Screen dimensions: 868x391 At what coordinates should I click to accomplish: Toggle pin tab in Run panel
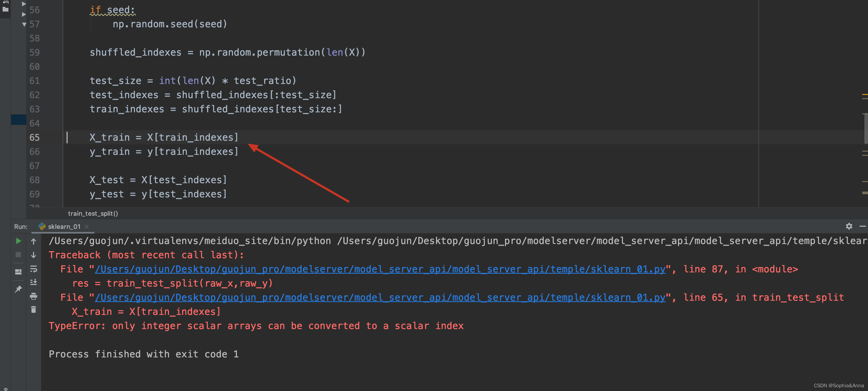tap(19, 289)
